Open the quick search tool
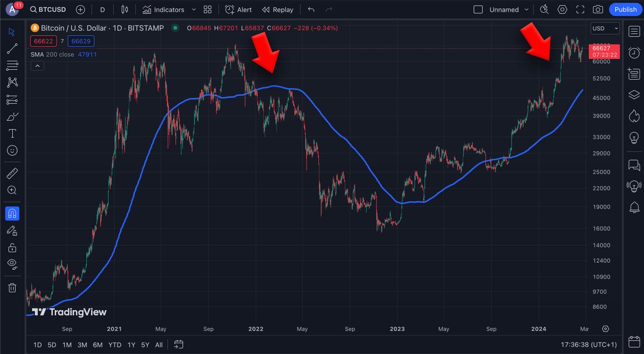 544,10
